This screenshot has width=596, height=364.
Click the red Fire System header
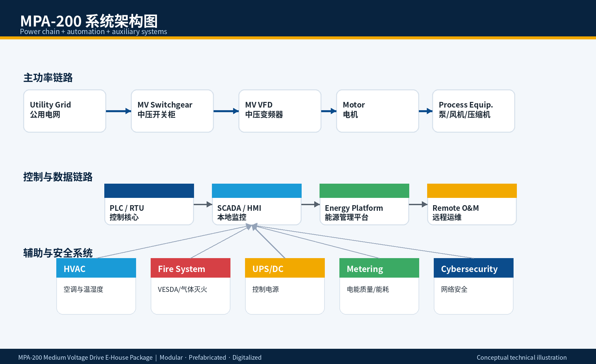click(x=190, y=268)
